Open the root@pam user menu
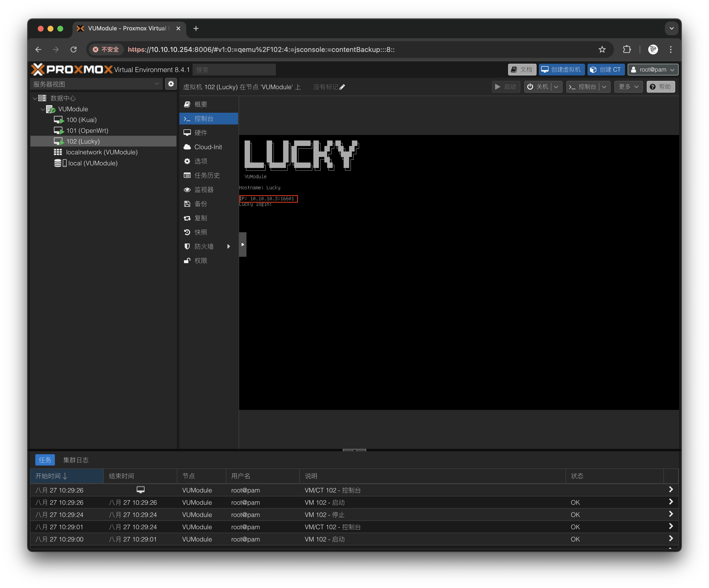Screen dimensions: 709x588 653,70
